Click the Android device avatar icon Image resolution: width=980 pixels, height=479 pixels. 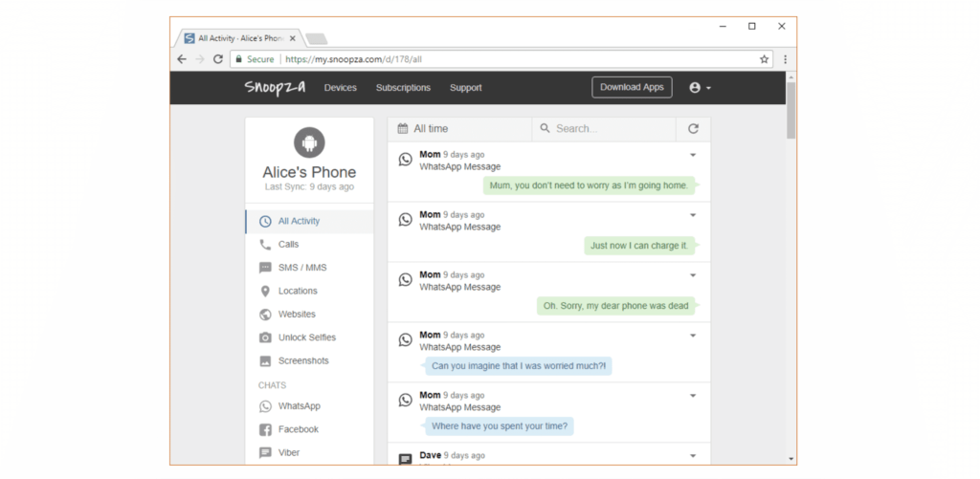click(x=309, y=143)
